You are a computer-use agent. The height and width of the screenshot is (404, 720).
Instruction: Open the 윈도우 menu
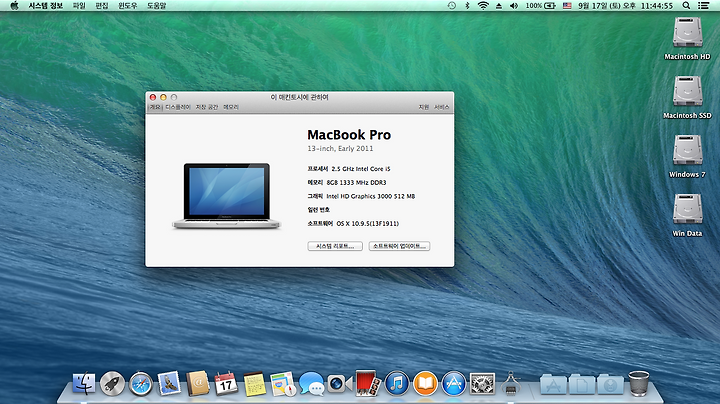[128, 6]
